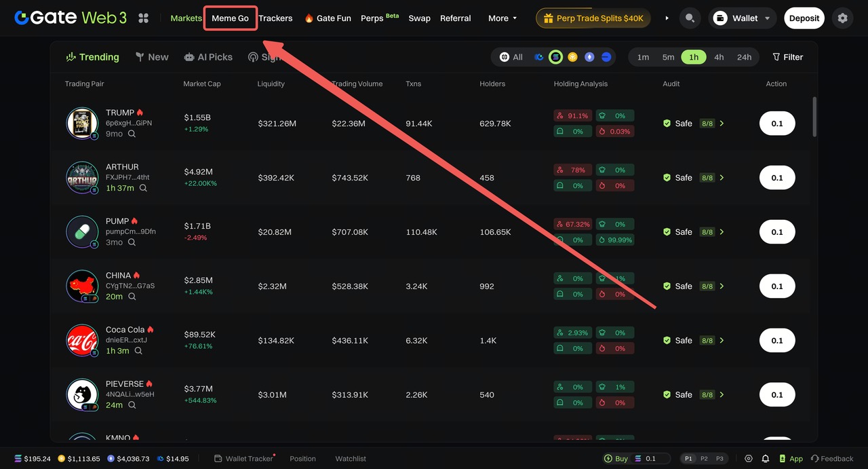Image resolution: width=868 pixels, height=469 pixels.
Task: Open the Wallet dropdown
Action: click(x=745, y=18)
